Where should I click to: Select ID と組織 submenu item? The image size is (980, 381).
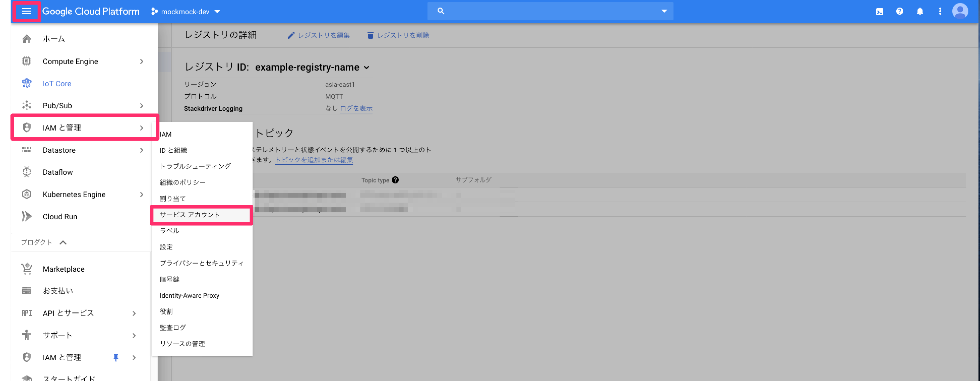202,150
